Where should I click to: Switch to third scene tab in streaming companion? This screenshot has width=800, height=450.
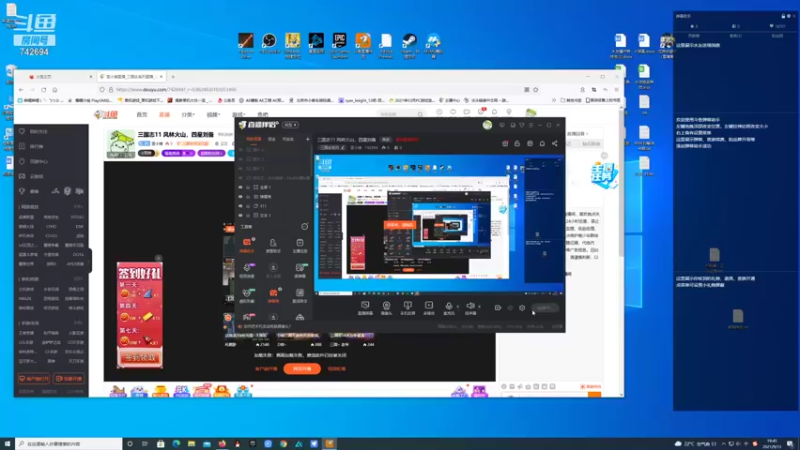pos(288,139)
